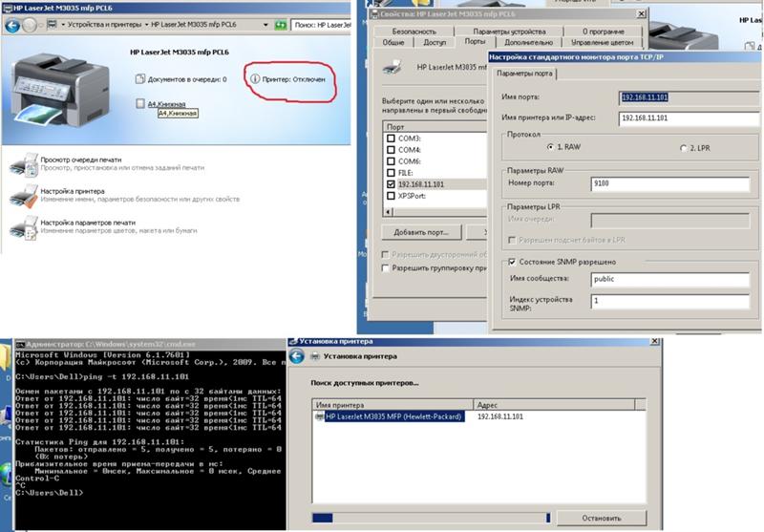Click the 'Имя порта' text field
Viewport: 764px width, 532px height.
[689, 97]
